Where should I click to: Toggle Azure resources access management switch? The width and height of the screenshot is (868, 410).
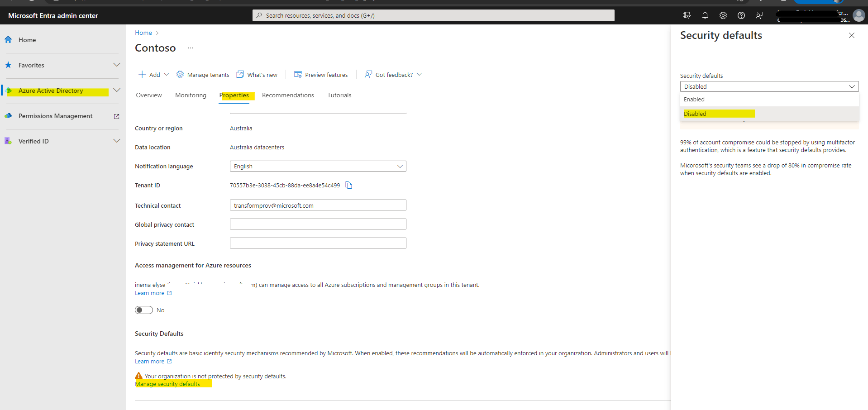(144, 310)
